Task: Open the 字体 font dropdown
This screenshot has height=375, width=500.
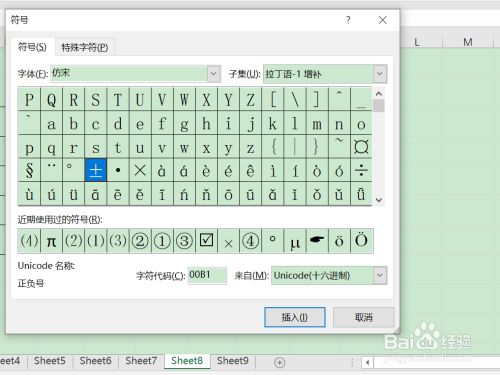Action: tap(214, 74)
